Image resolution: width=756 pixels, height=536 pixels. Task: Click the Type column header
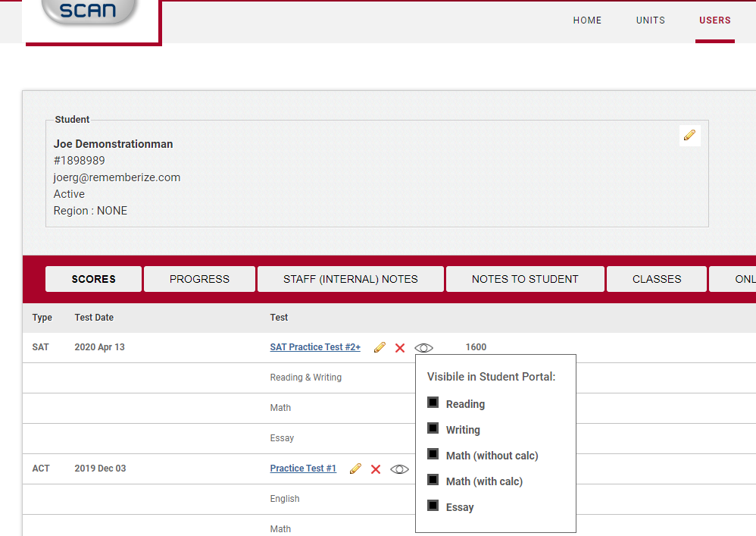point(42,318)
